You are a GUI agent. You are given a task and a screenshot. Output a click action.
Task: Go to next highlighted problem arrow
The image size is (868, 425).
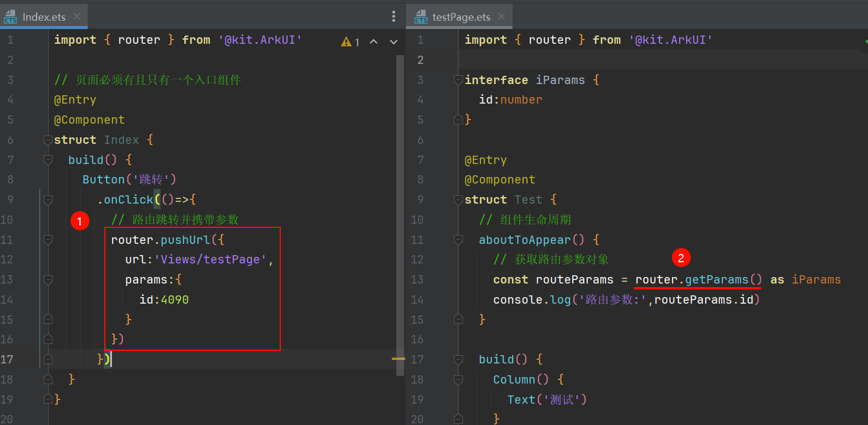click(393, 41)
